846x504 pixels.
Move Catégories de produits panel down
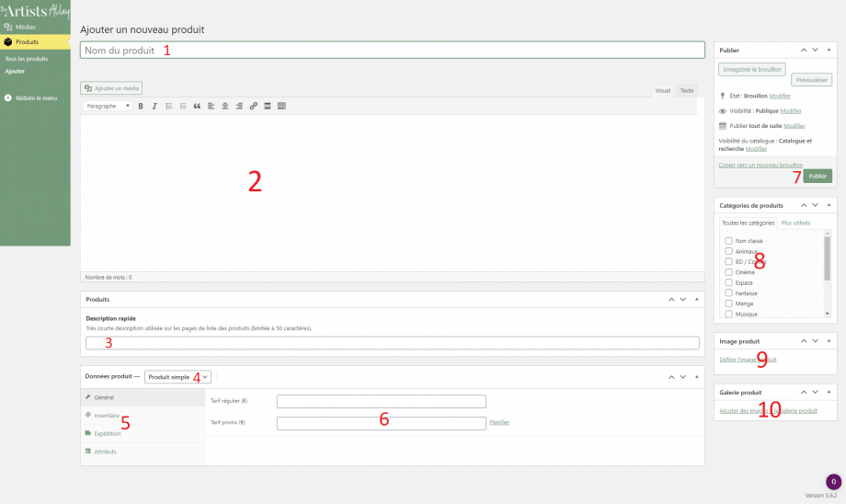[816, 206]
